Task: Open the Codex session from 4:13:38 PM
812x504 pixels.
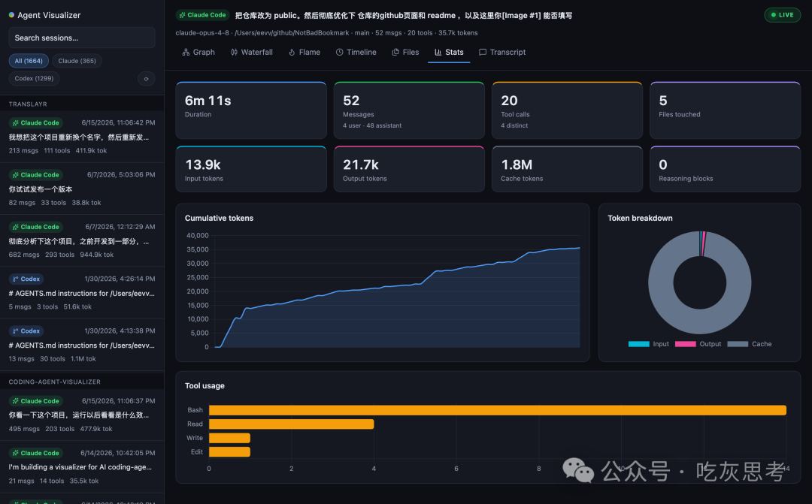Action: [82, 345]
